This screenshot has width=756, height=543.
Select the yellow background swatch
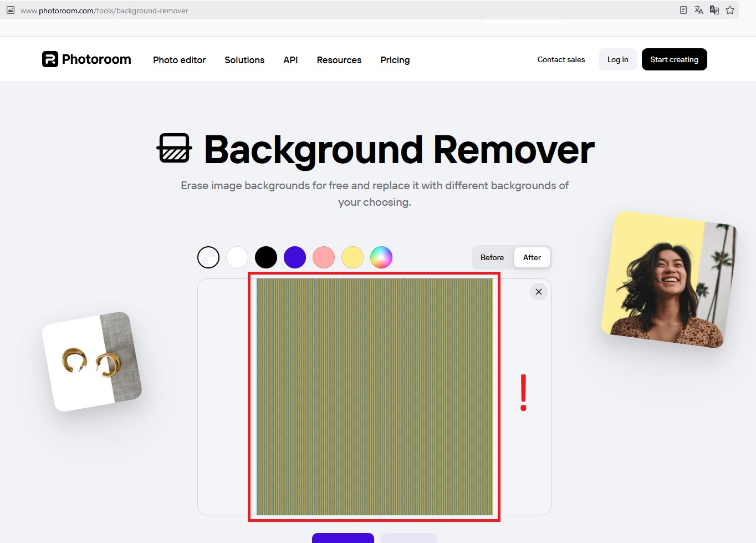click(x=353, y=257)
